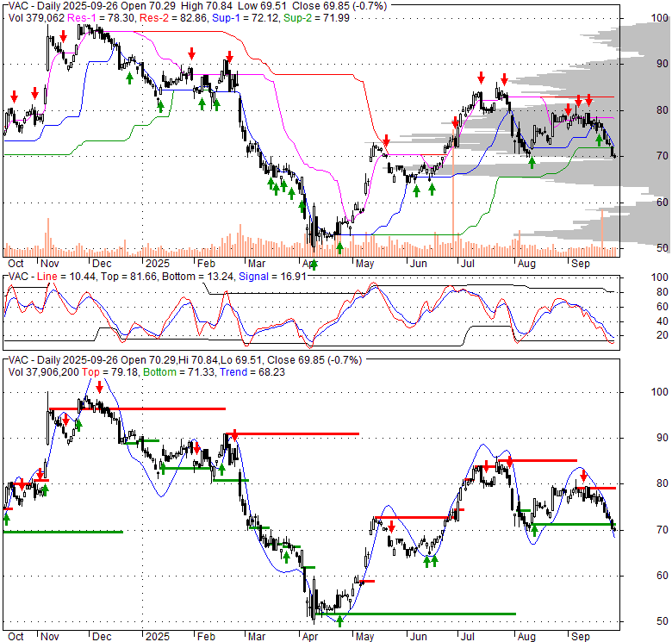Click "High 70.84" in the top chart header
Image resolution: width=672 pixels, height=642 pixels.
coord(207,6)
